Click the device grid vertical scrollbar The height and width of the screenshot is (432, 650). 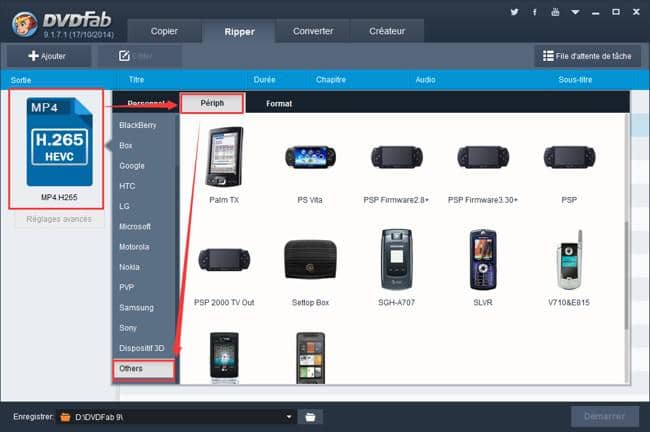coord(627,275)
